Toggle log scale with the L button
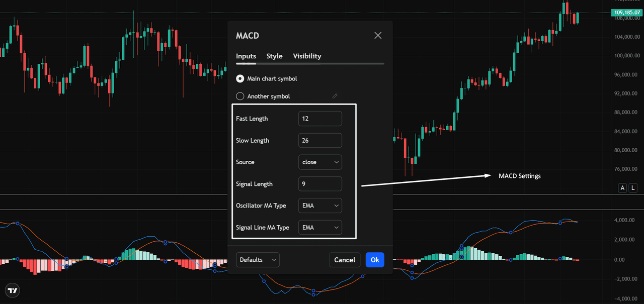The height and width of the screenshot is (304, 644). click(633, 188)
